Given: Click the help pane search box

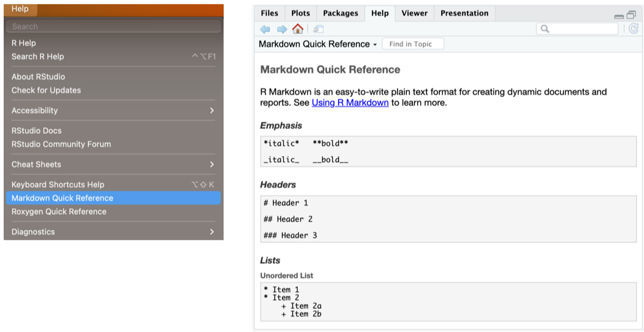Looking at the screenshot, I should pyautogui.click(x=577, y=29).
